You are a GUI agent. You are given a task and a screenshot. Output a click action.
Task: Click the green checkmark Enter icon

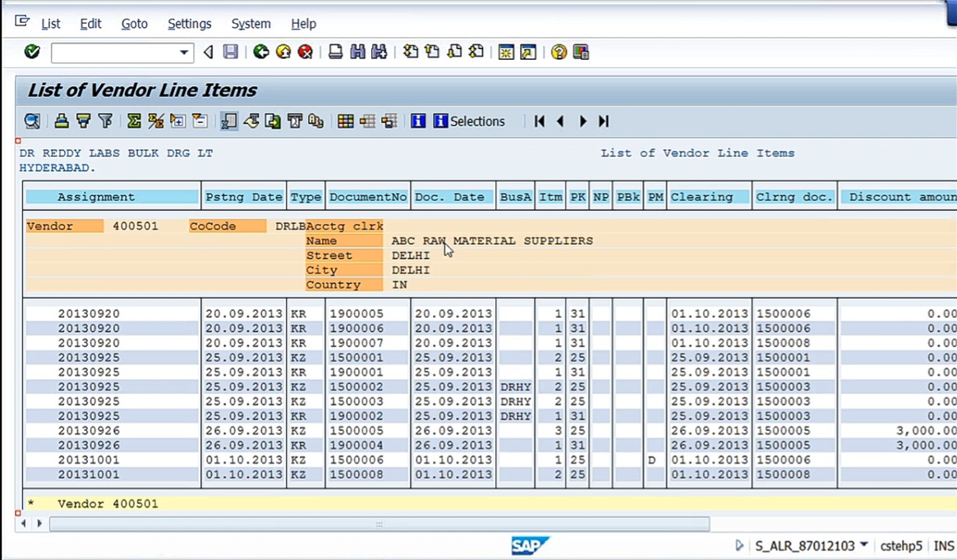(x=32, y=52)
